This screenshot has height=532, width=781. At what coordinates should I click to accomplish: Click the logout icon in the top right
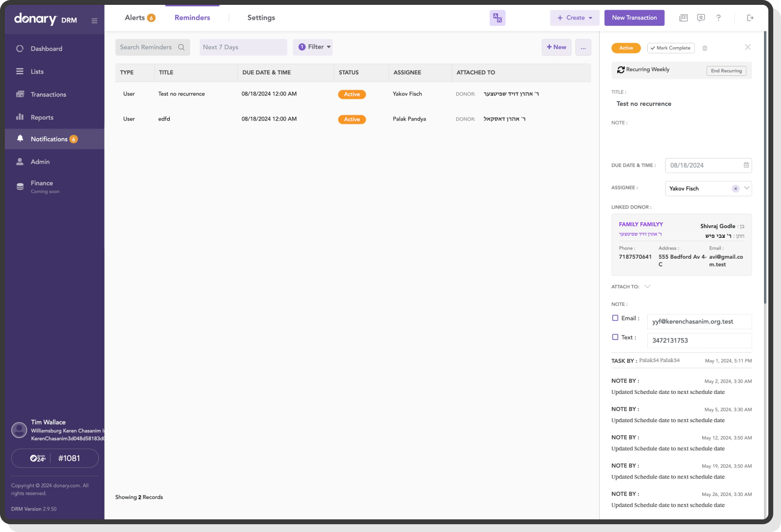[750, 18]
